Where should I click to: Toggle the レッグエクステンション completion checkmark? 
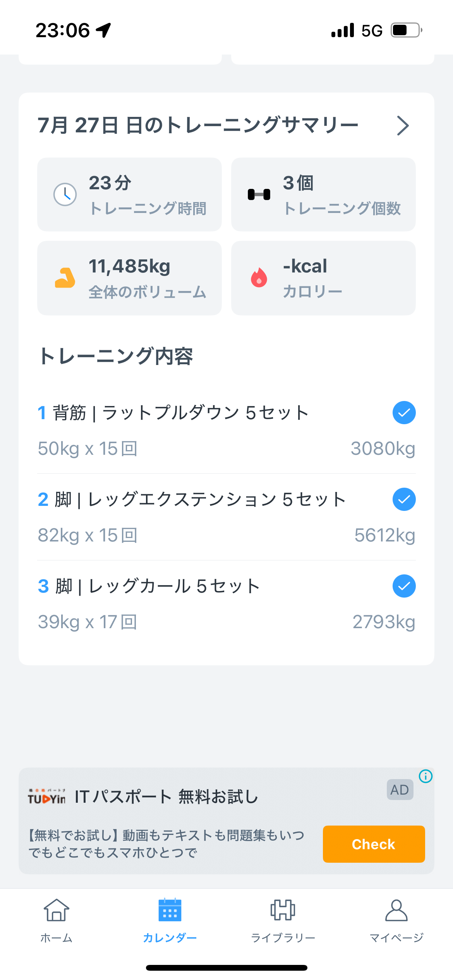coord(404,499)
